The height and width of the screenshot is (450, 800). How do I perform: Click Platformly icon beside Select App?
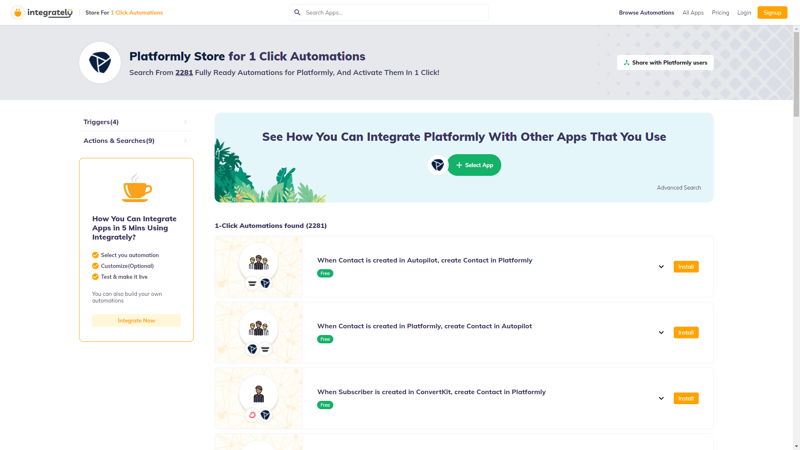coord(437,165)
